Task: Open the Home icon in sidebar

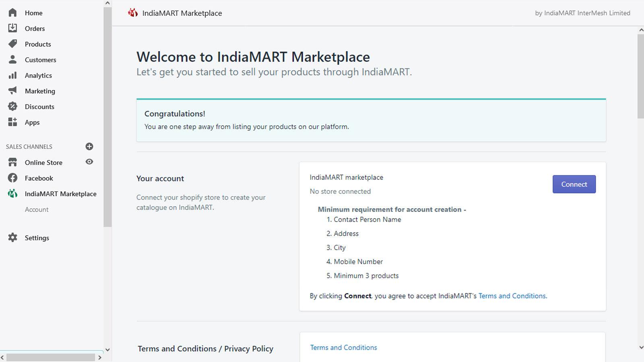Action: click(x=12, y=12)
